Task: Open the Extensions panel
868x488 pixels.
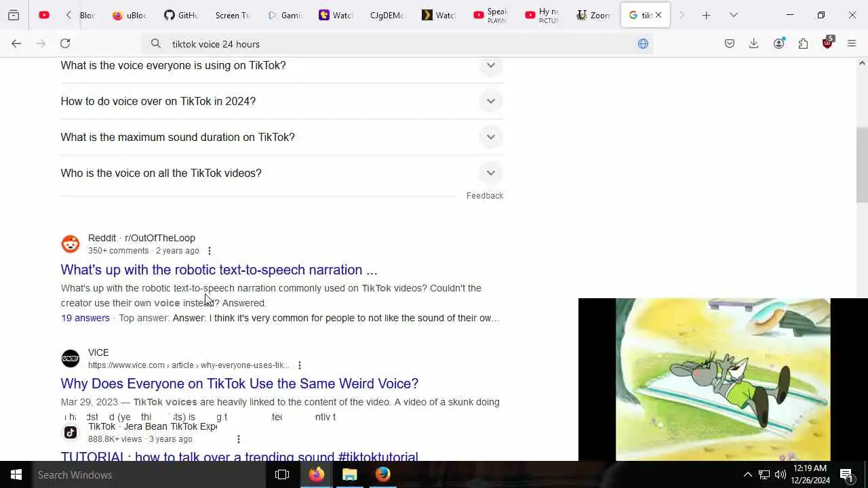Action: 803,43
